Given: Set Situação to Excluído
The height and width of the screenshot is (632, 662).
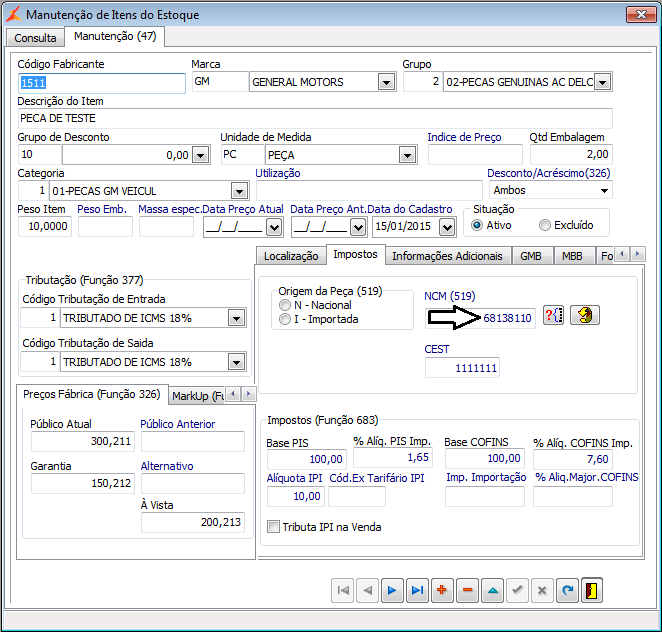Looking at the screenshot, I should coord(545,225).
